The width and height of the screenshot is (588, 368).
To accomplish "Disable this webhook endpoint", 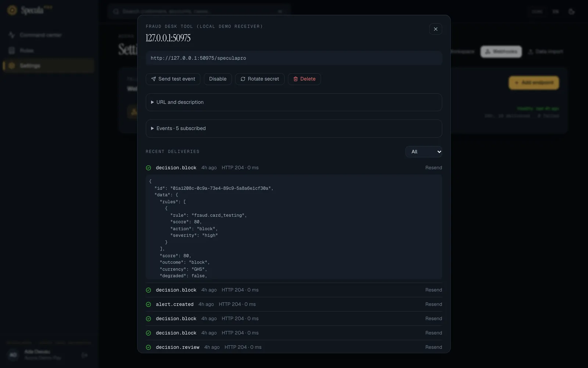I will tap(218, 79).
